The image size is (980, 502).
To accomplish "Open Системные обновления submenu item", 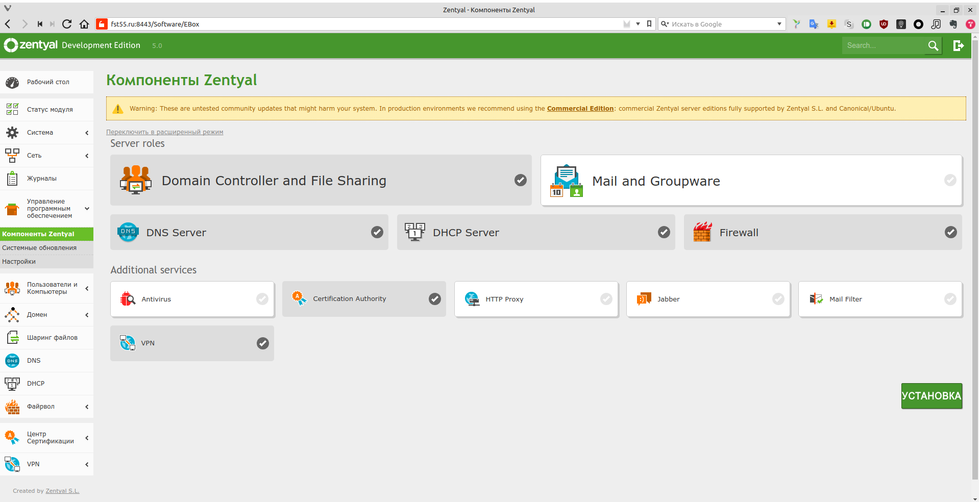I will [x=46, y=248].
